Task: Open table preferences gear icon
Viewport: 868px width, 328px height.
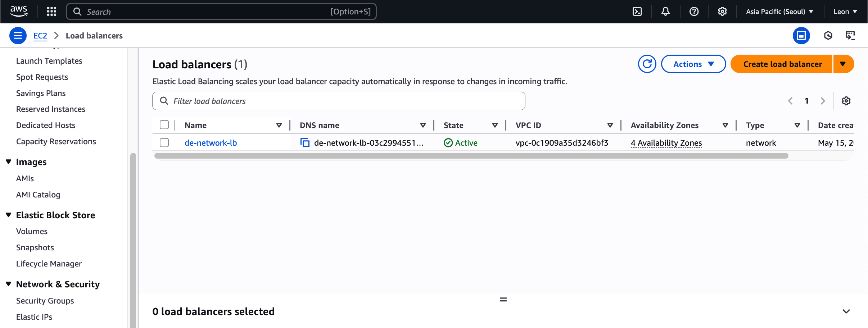Action: pos(846,101)
